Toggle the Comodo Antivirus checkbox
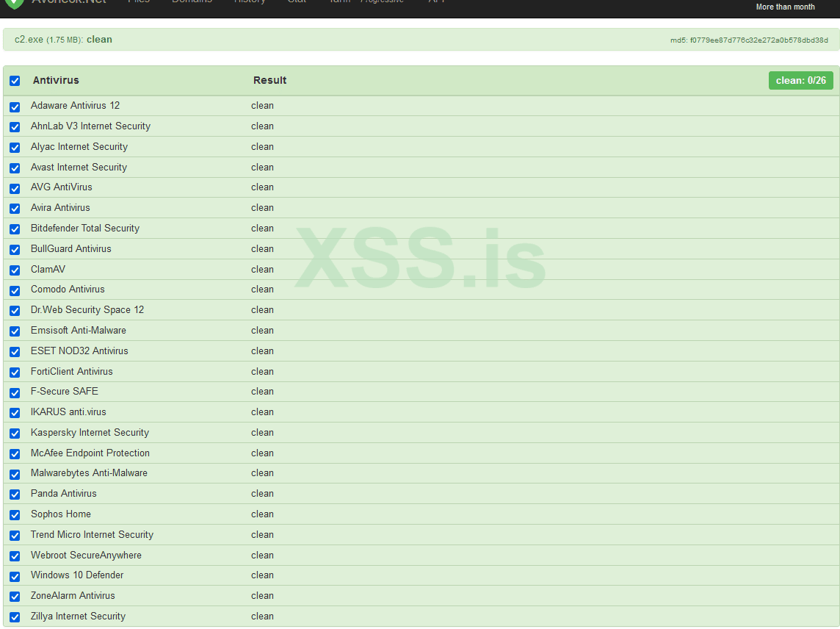The height and width of the screenshot is (629, 840). click(x=15, y=291)
